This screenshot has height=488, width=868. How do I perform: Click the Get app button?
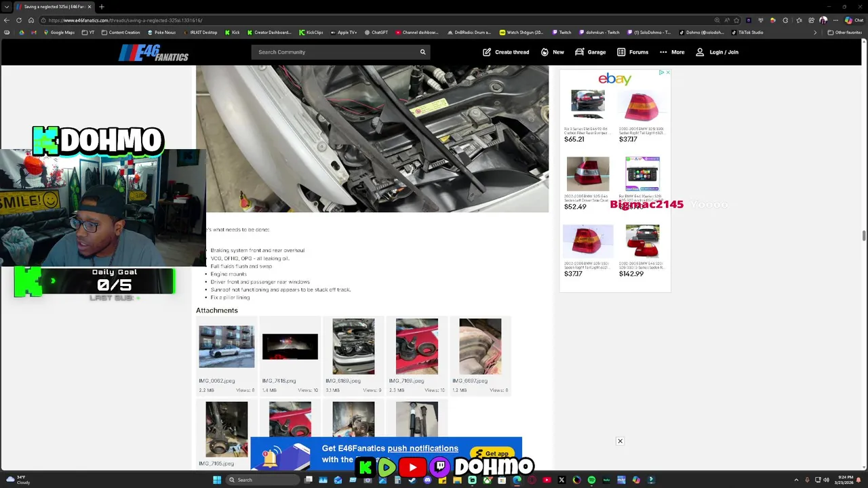(x=492, y=453)
